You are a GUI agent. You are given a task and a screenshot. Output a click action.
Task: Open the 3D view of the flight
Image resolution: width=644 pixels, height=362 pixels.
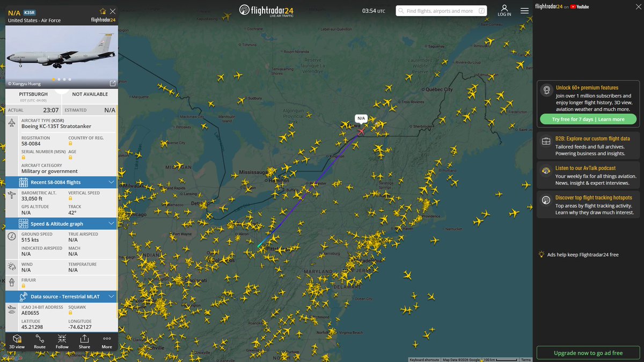click(17, 342)
